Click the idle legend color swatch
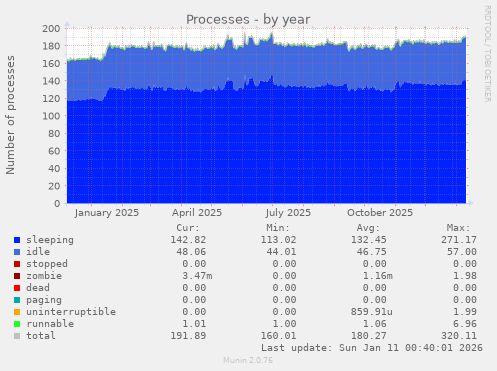The width and height of the screenshot is (497, 371). (x=17, y=252)
